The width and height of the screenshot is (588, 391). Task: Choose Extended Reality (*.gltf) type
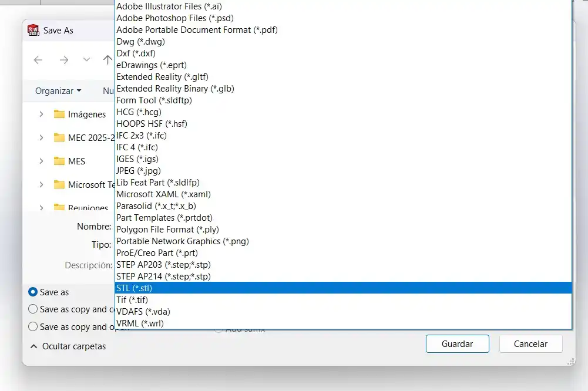343,77
